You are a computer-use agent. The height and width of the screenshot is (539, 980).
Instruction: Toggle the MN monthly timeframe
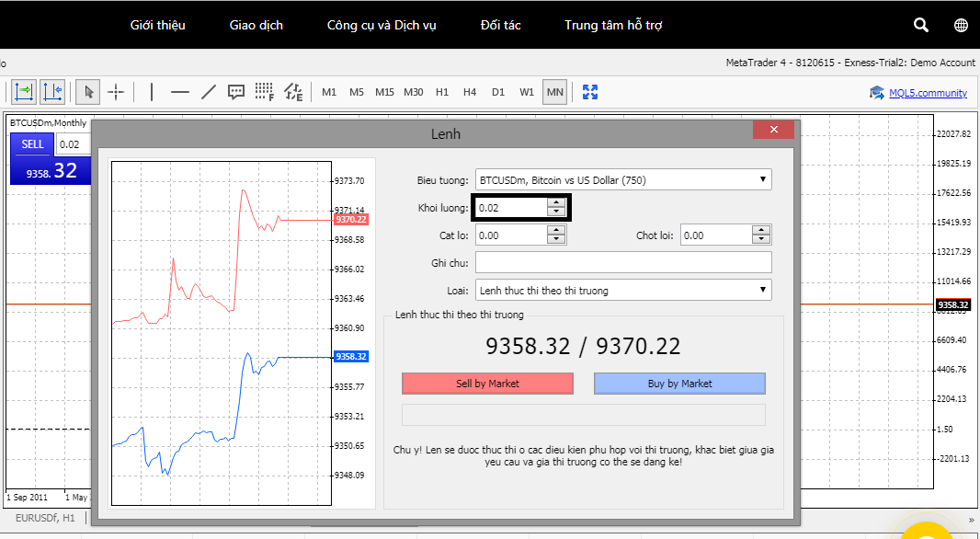point(554,92)
